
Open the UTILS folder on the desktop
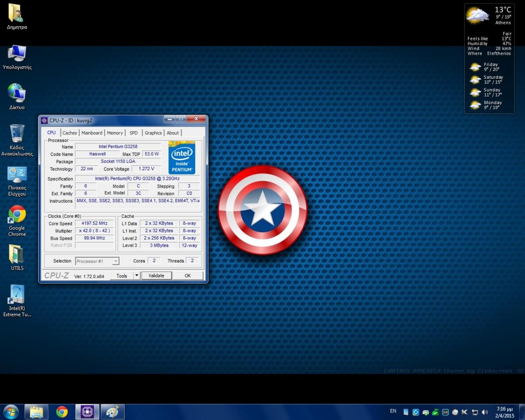[x=17, y=258]
